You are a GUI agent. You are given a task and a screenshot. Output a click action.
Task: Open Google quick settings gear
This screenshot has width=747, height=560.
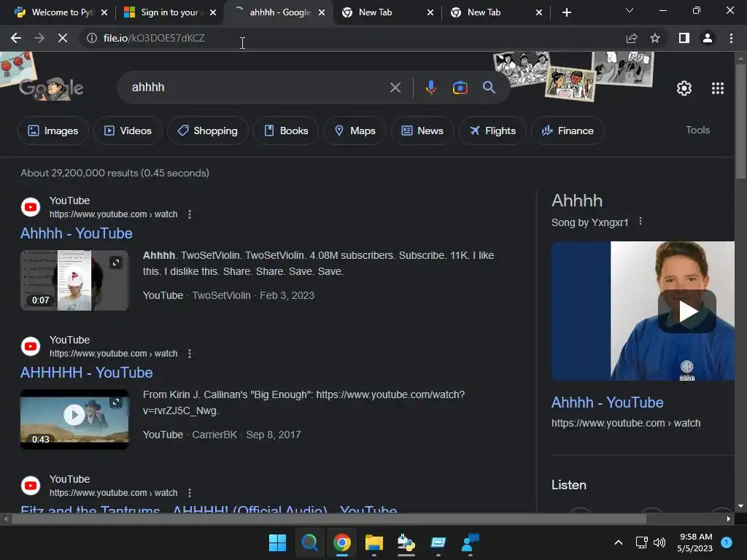click(684, 88)
